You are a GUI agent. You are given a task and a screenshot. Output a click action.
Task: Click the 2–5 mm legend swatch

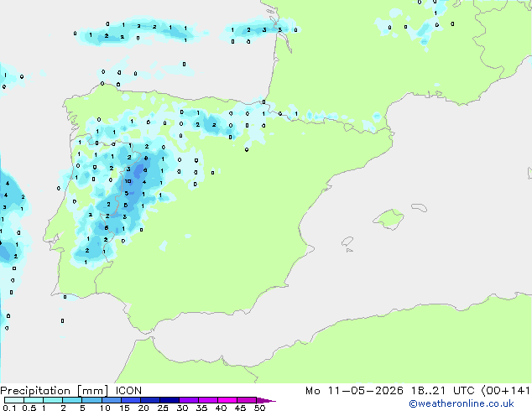pyautogui.click(x=72, y=400)
